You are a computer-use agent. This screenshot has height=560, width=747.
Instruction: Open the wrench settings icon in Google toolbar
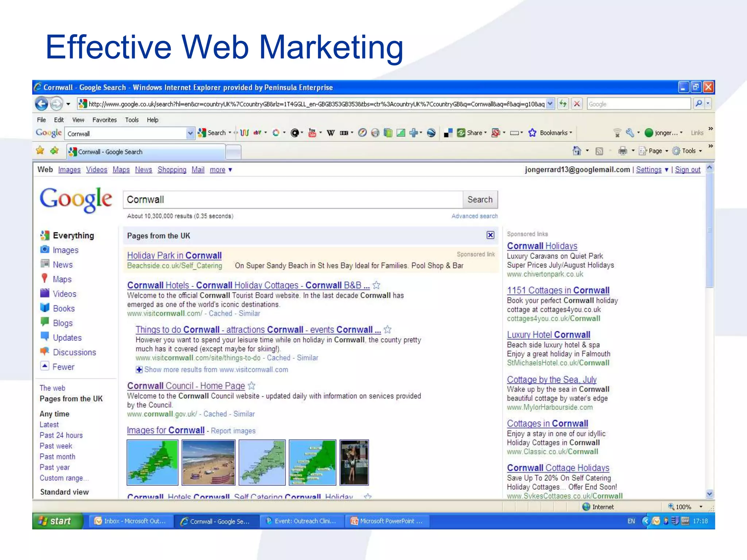(630, 133)
